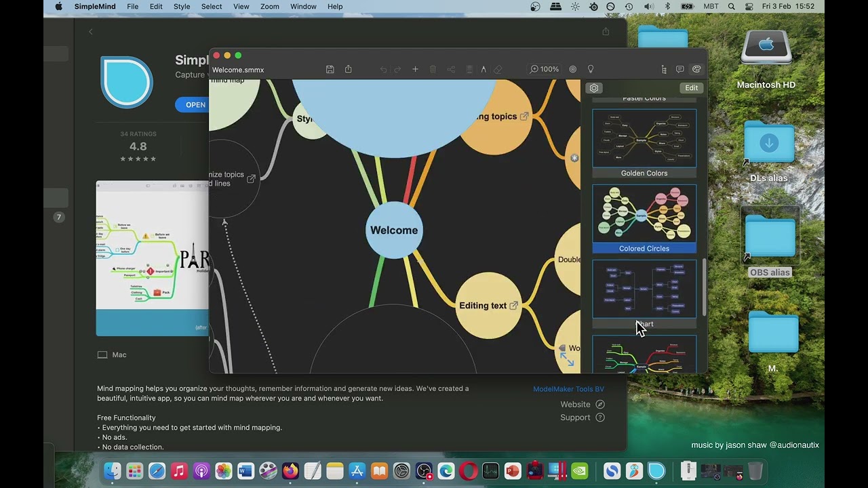Viewport: 868px width, 488px height.
Task: Open the Help menu
Action: tap(335, 6)
